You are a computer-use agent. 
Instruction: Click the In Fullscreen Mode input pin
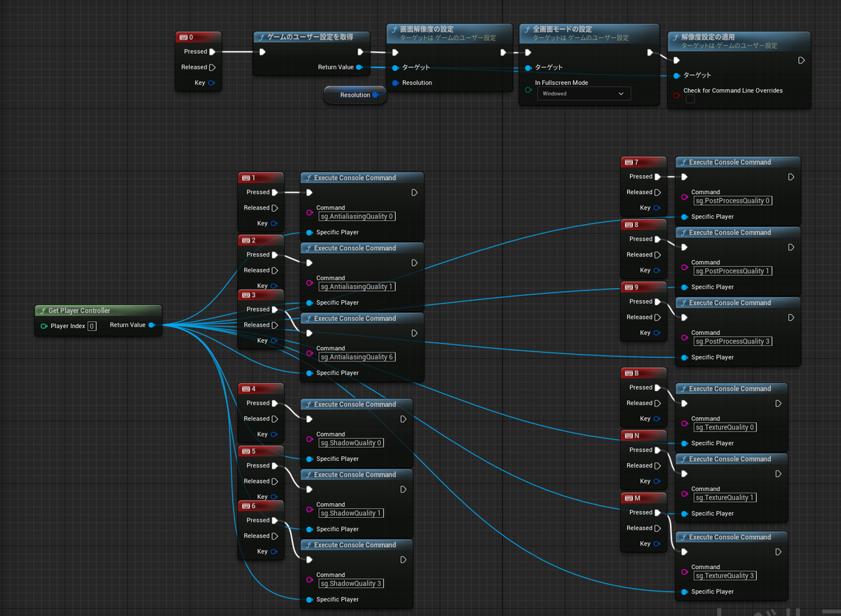tap(528, 90)
